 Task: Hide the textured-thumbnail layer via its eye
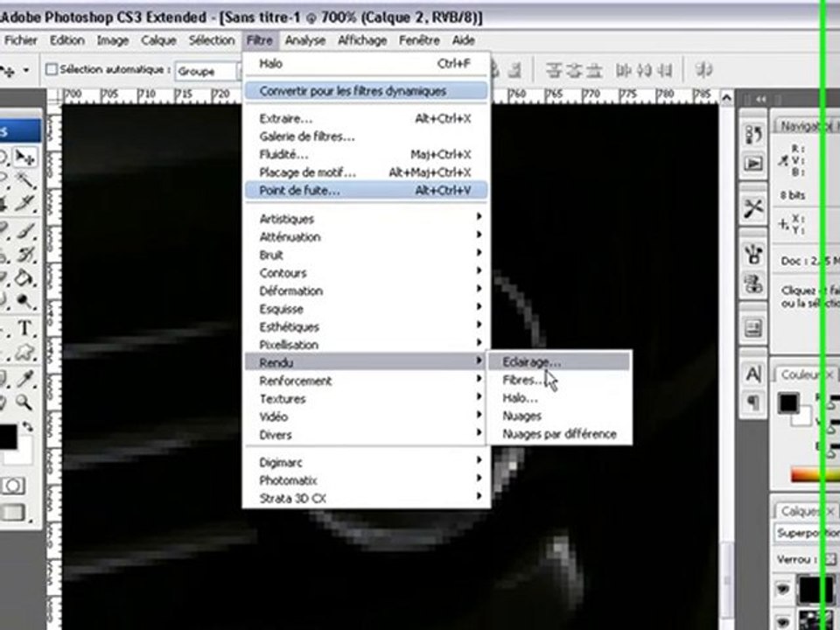782,621
